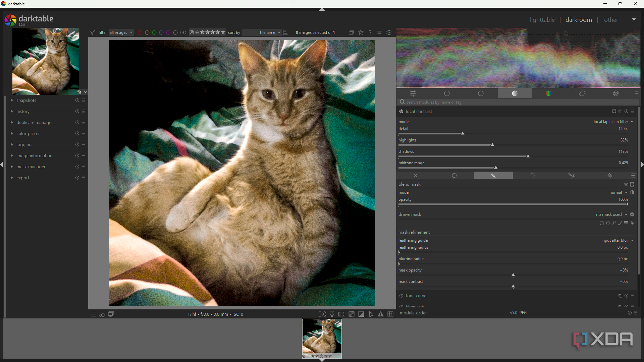Screen dimensions: 644x362
Task: Select uniform blending circle icon
Action: pos(454,176)
